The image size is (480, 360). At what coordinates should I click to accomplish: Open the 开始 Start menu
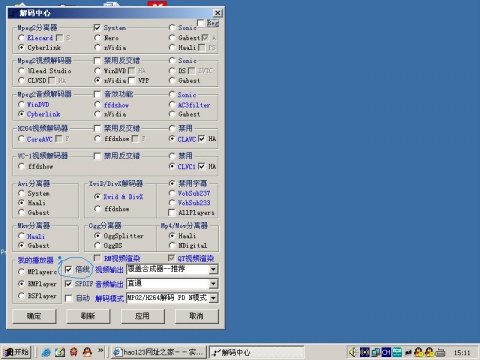point(16,352)
